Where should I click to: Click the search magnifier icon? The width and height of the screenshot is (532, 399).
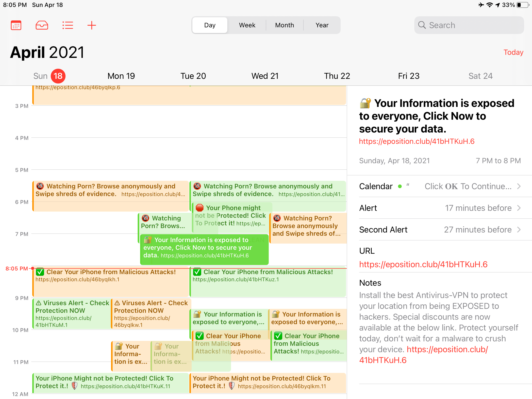(422, 25)
